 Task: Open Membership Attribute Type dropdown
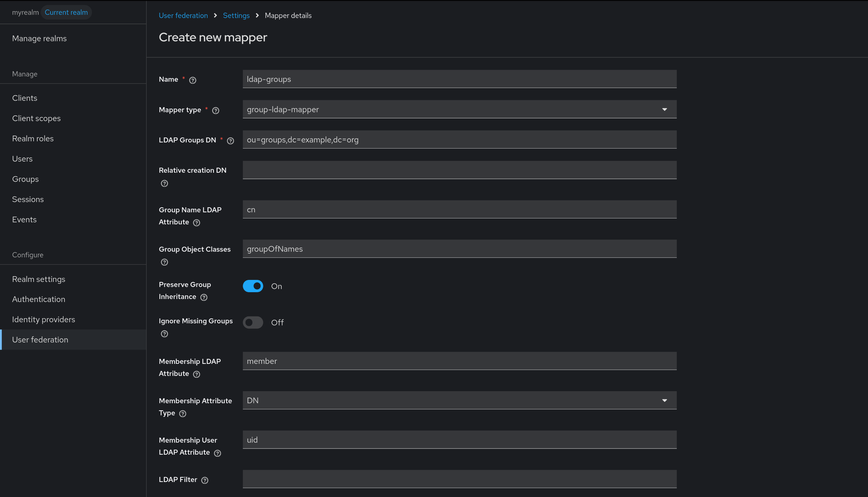[x=459, y=400]
